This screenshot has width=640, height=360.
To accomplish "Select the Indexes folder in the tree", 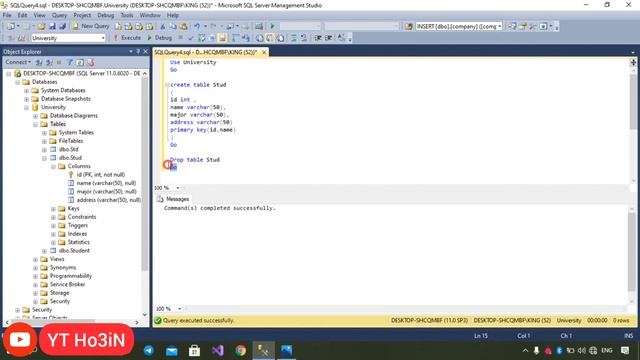I will point(77,234).
